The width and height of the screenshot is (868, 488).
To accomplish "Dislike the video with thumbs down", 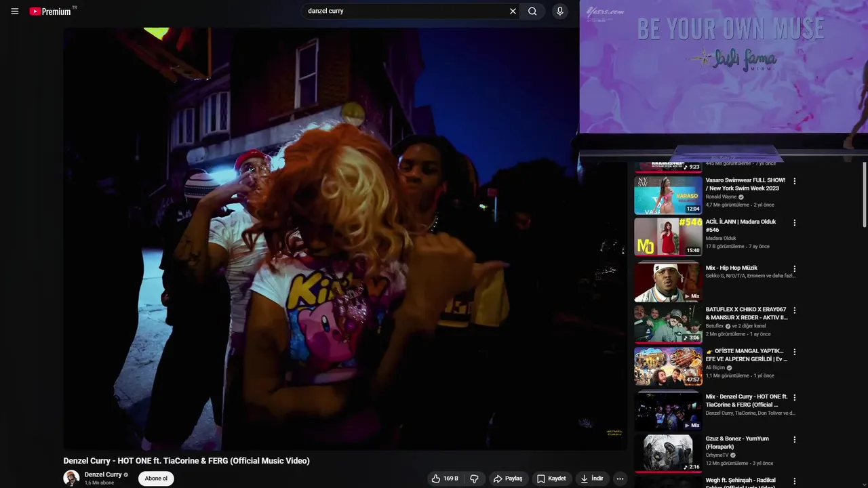I will pyautogui.click(x=474, y=479).
